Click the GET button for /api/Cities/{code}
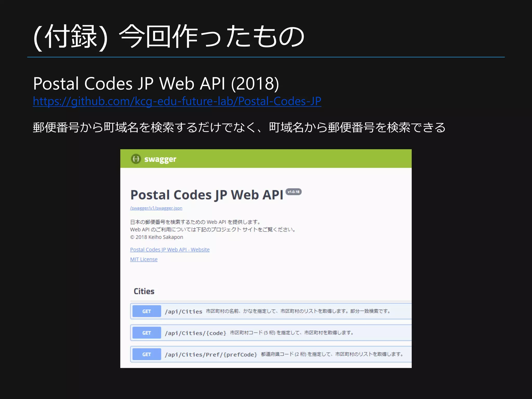 coord(147,333)
